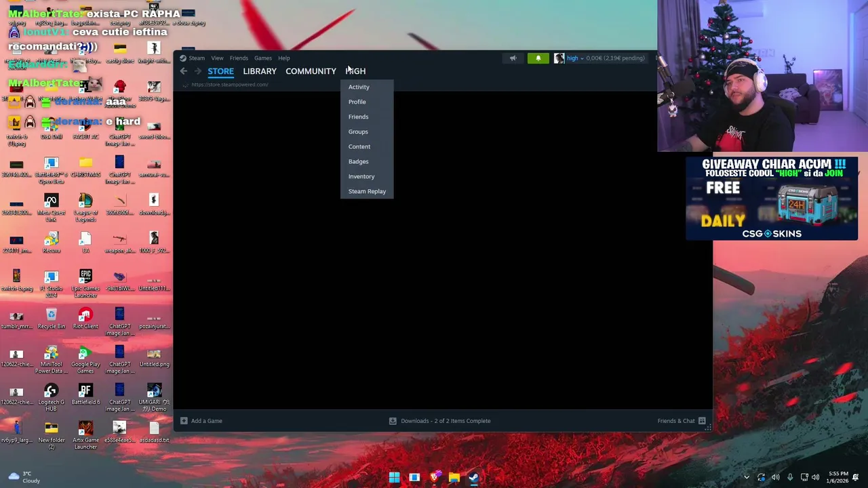Click the Steam announcements megaphone icon

coord(513,58)
